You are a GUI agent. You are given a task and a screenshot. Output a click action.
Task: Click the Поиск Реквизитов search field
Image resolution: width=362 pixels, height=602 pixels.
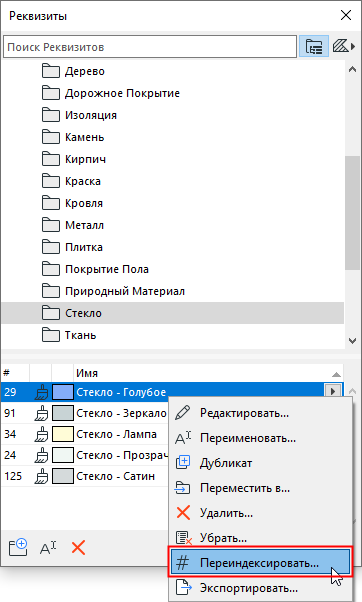pyautogui.click(x=150, y=47)
